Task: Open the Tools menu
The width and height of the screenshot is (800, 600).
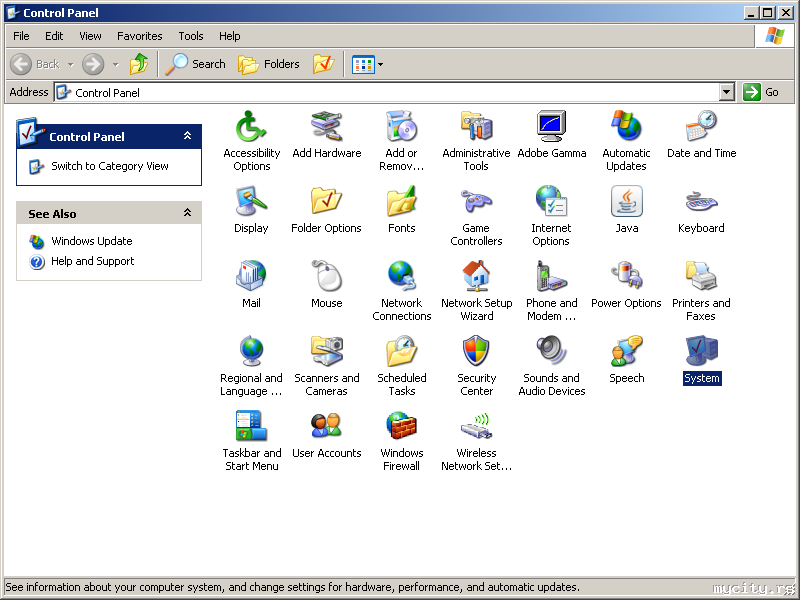Action: [191, 36]
